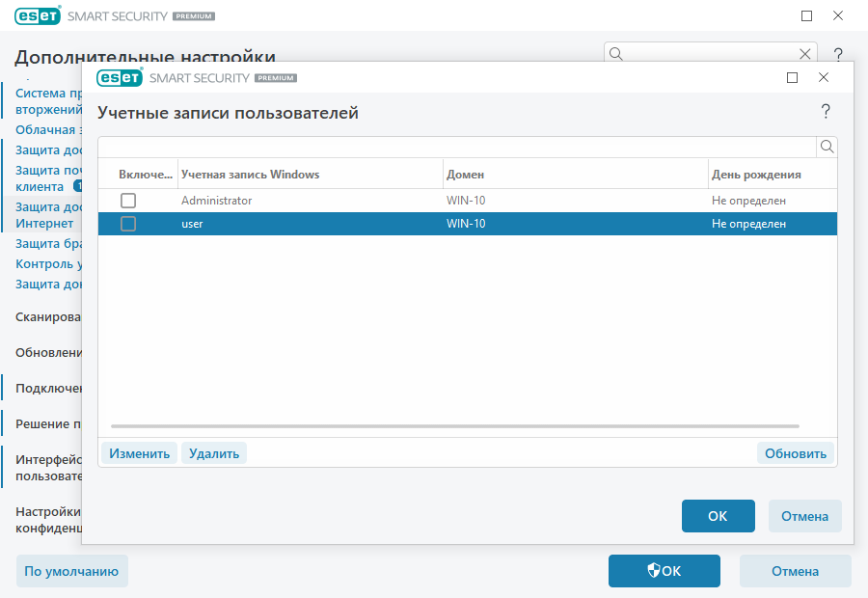The height and width of the screenshot is (598, 868).
Task: Click По умолчанию in Advanced setup window
Action: tap(72, 571)
